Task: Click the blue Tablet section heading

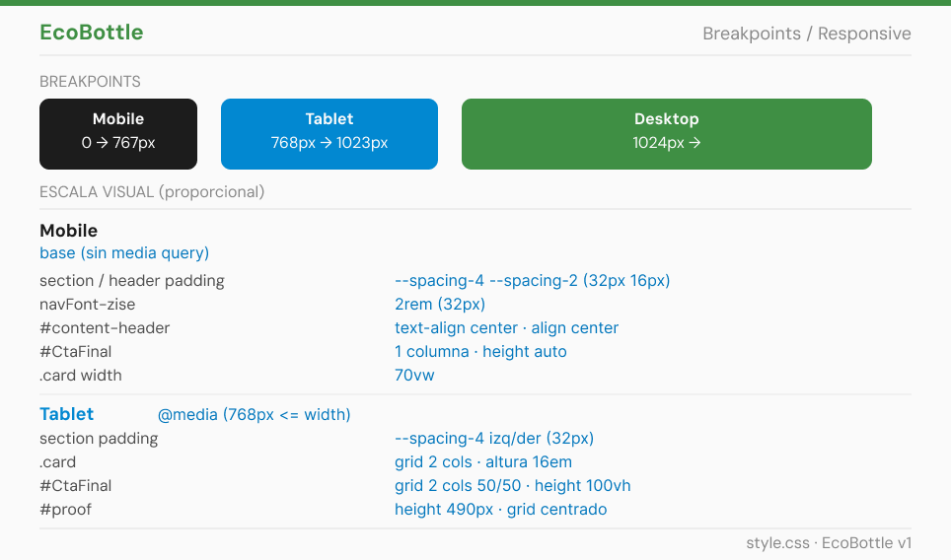Action: 67,414
